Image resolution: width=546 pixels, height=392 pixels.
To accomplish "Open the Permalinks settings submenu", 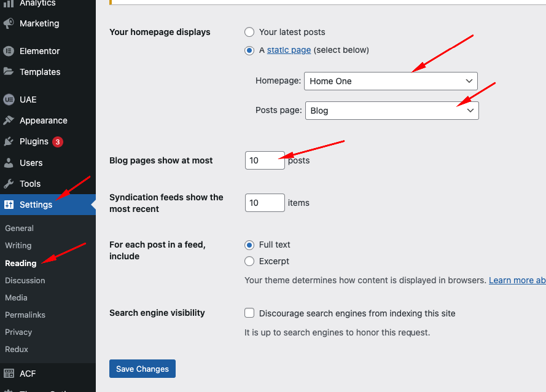I will 25,315.
